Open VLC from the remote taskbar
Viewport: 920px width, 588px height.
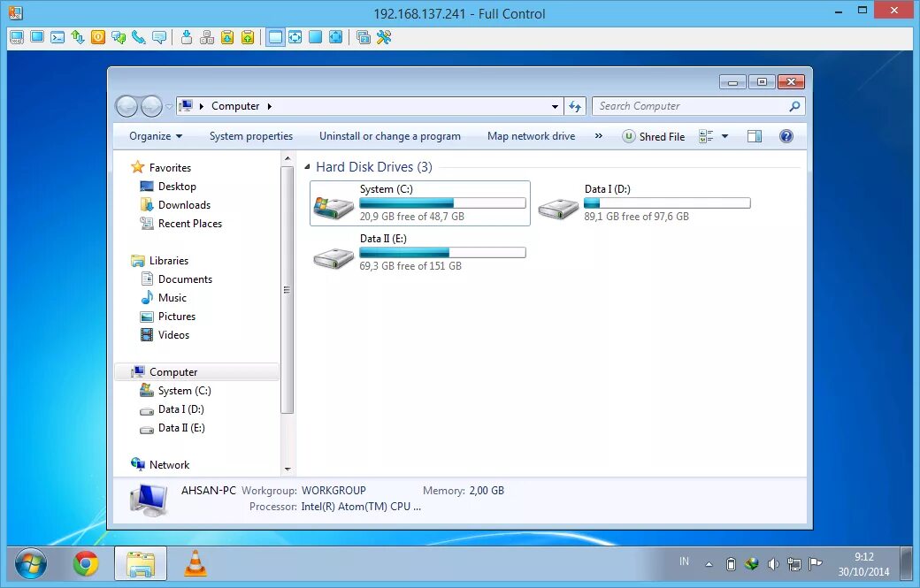click(195, 564)
